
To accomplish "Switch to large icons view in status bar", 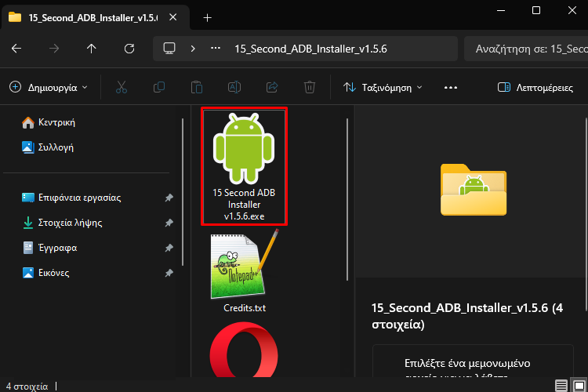I will pyautogui.click(x=579, y=385).
